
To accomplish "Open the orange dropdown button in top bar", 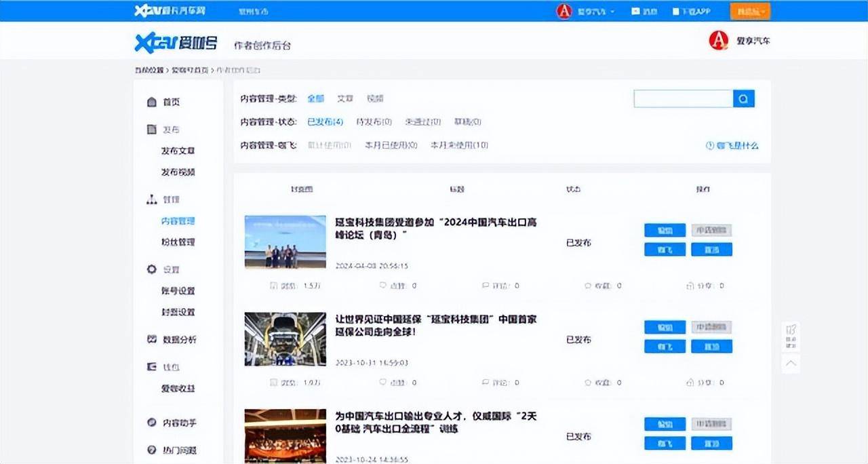I will click(x=750, y=12).
